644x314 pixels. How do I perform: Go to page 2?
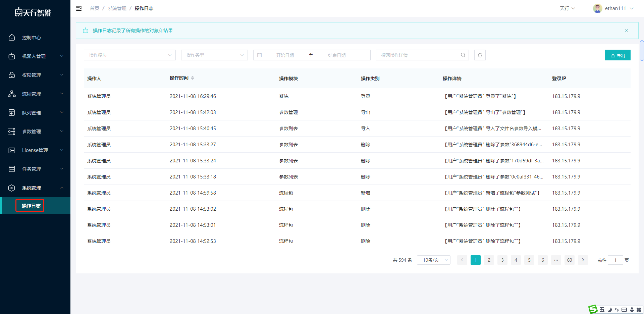[489, 260]
